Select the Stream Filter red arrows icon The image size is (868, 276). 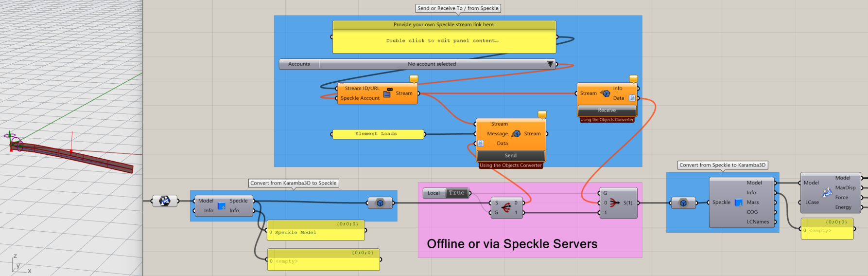(x=614, y=202)
